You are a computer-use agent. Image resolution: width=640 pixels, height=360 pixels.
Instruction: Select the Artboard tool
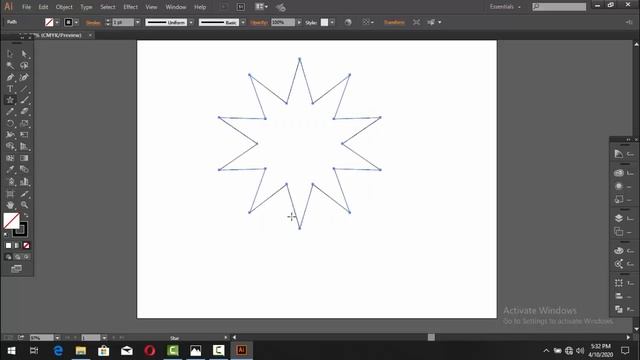click(10, 194)
